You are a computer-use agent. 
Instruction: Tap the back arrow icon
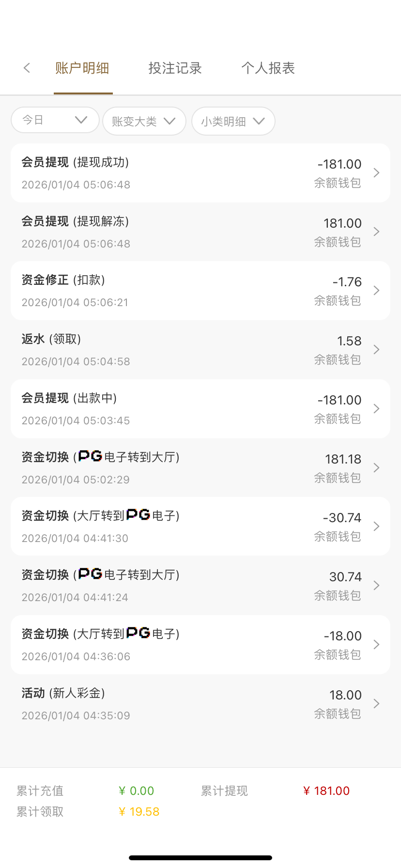point(27,68)
